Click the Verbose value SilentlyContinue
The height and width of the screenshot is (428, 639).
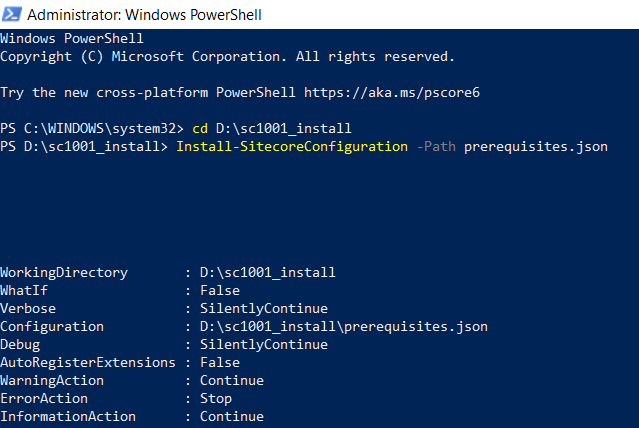tap(263, 309)
